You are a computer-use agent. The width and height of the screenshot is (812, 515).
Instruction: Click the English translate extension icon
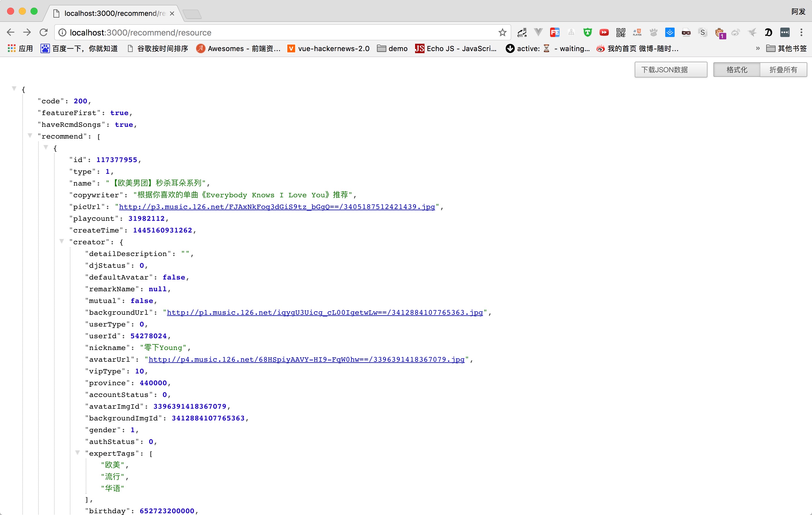[x=522, y=32]
